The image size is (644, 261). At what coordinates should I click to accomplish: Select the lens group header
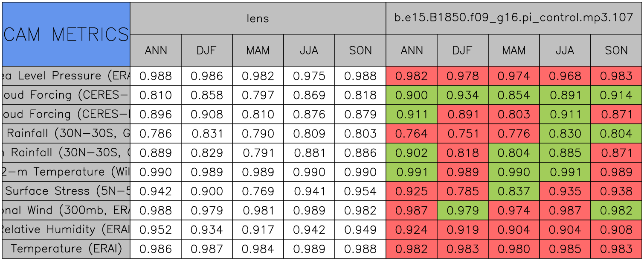click(x=258, y=18)
